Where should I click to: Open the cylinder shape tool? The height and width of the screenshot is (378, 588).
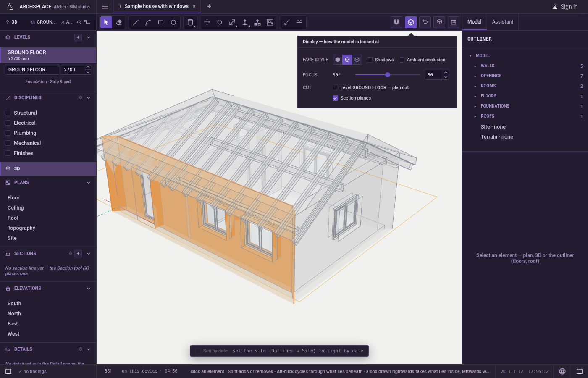(x=190, y=22)
